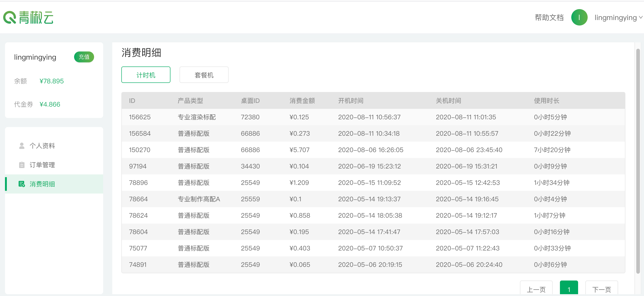
Task: Open the 帮助文档 link
Action: coord(549,18)
